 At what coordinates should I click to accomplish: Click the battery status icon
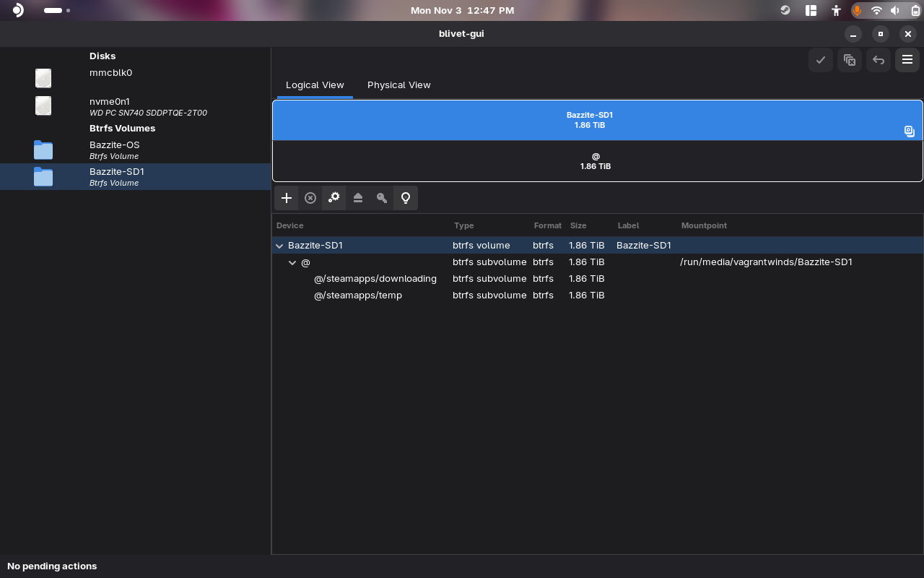coord(915,10)
